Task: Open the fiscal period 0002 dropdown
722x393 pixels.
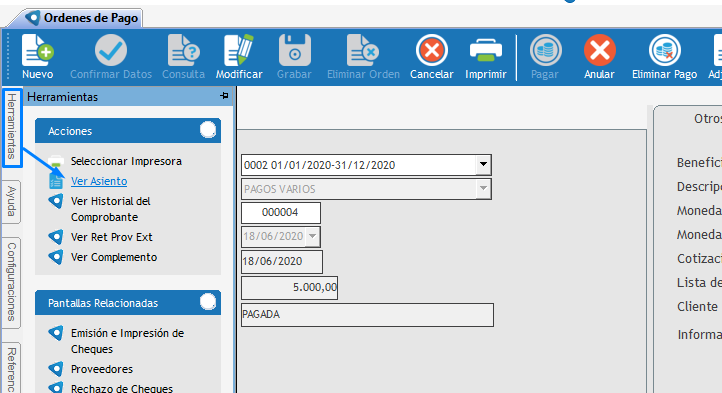Action: point(483,164)
